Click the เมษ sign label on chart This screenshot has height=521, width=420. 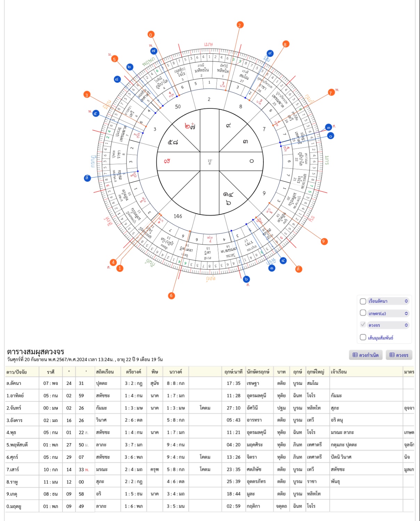[208, 44]
